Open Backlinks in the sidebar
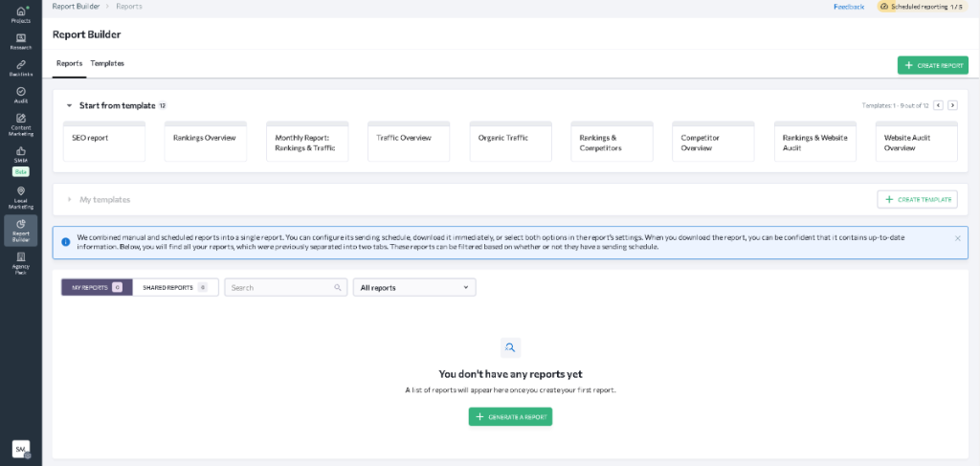The width and height of the screenshot is (980, 466). [21, 68]
